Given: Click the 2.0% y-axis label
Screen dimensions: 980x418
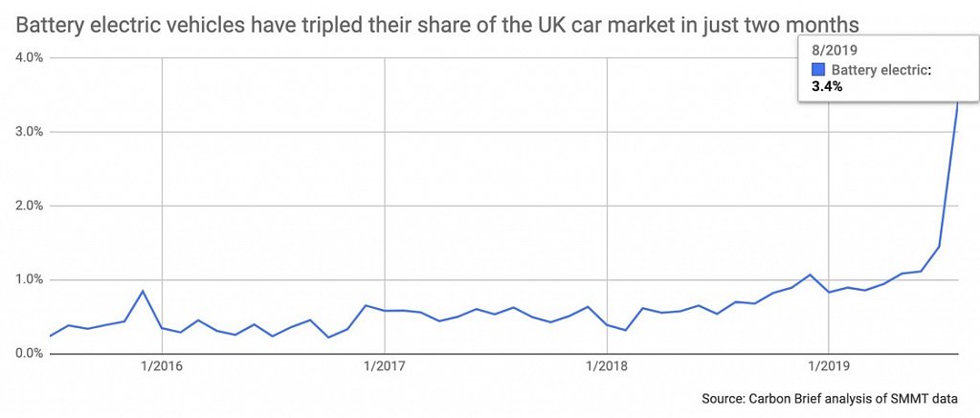Looking at the screenshot, I should pos(27,206).
